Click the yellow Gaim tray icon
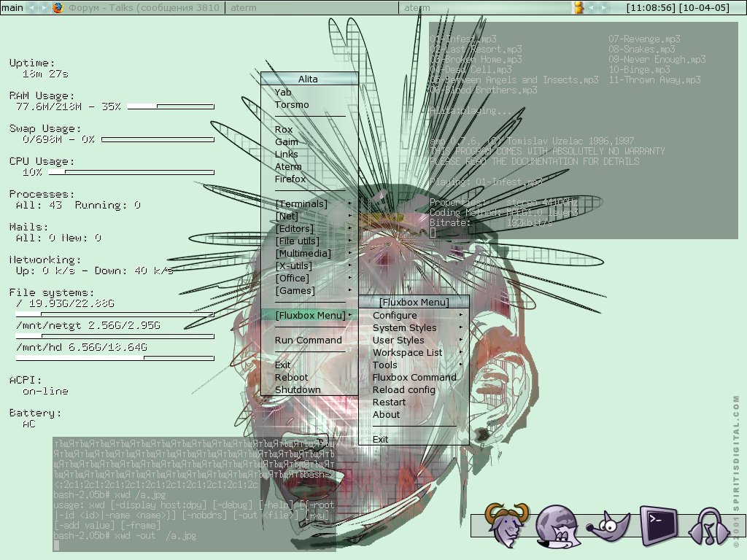 click(x=578, y=7)
